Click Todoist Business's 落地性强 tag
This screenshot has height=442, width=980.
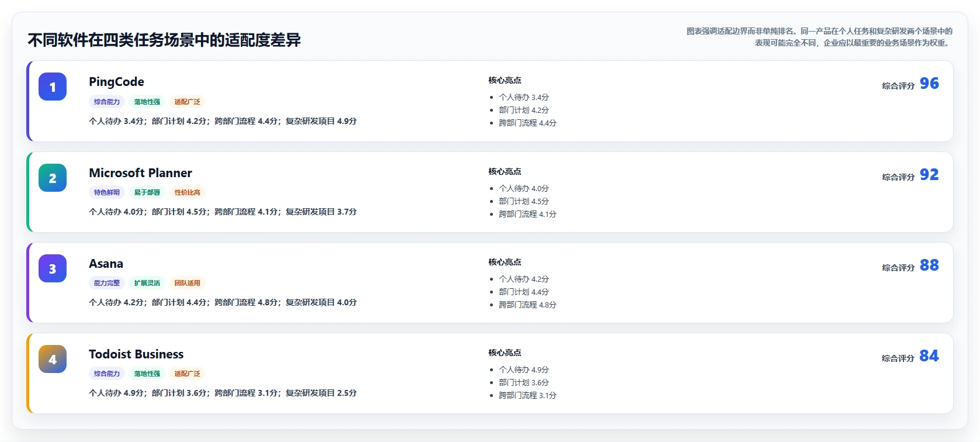coord(147,374)
